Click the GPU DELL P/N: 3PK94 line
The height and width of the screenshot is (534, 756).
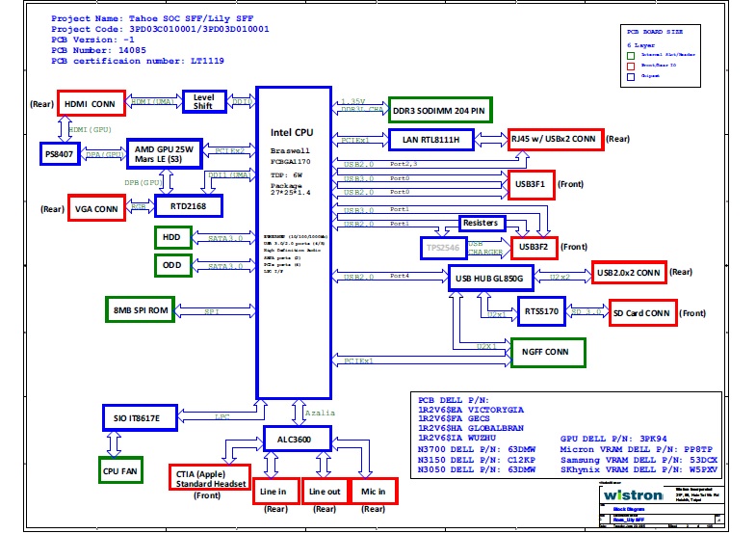613,439
